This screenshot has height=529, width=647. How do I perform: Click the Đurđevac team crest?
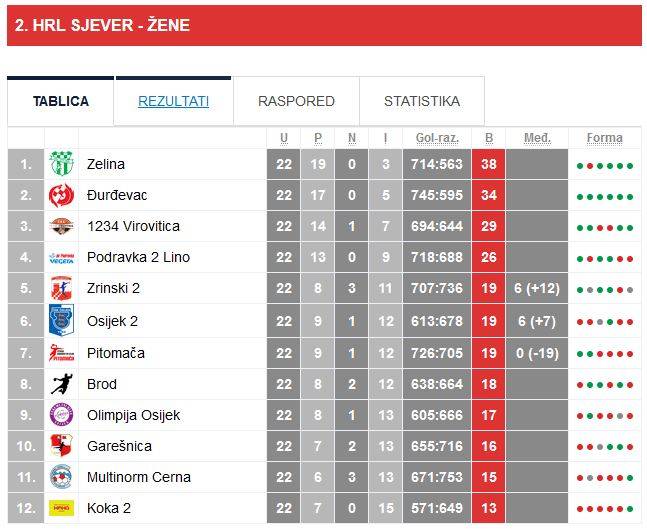[62, 195]
